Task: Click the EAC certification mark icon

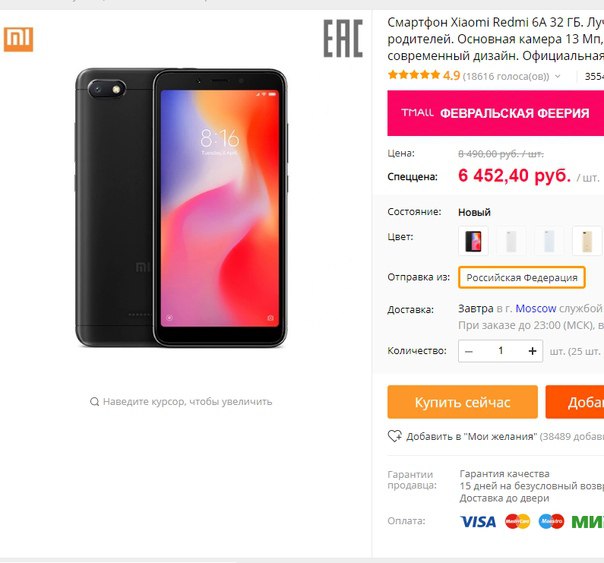Action: (x=343, y=39)
